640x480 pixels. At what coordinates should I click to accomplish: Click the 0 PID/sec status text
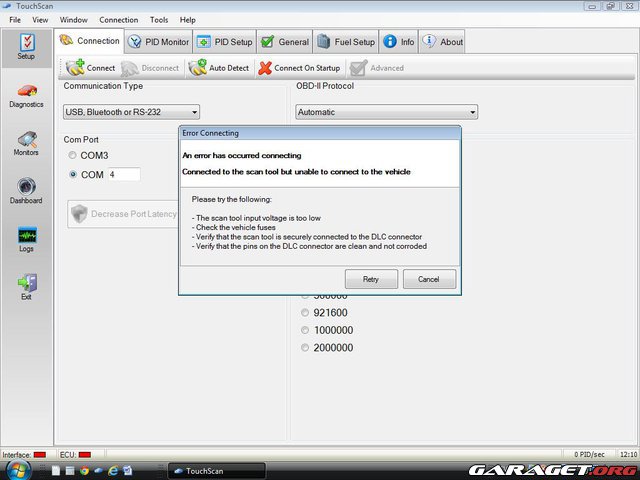[589, 454]
